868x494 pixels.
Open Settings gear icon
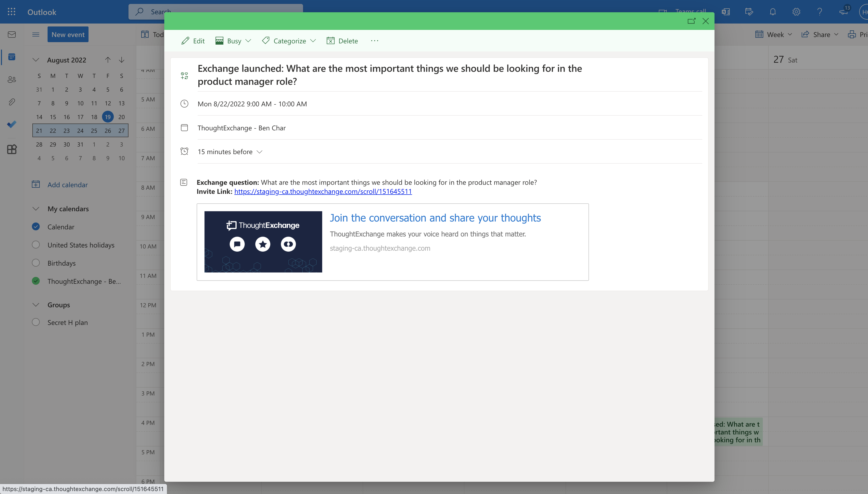click(796, 12)
